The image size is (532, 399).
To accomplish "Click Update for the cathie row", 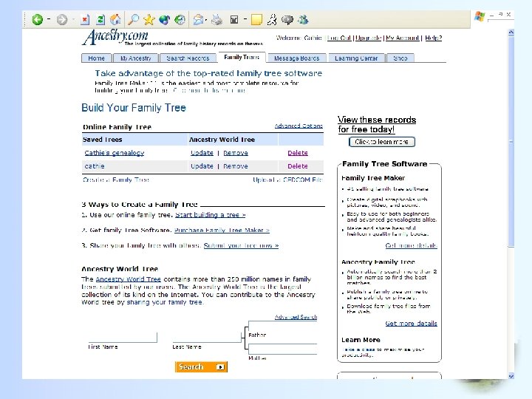I will (x=202, y=166).
